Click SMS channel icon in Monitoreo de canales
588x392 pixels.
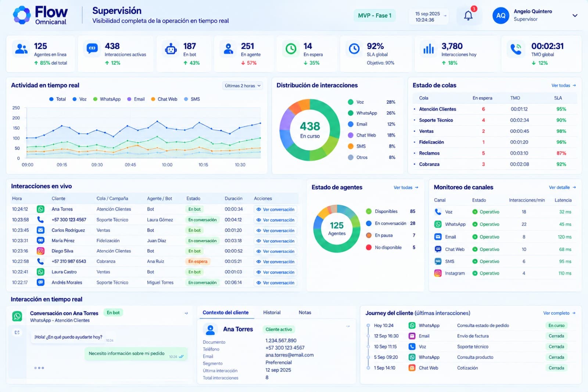[438, 261]
